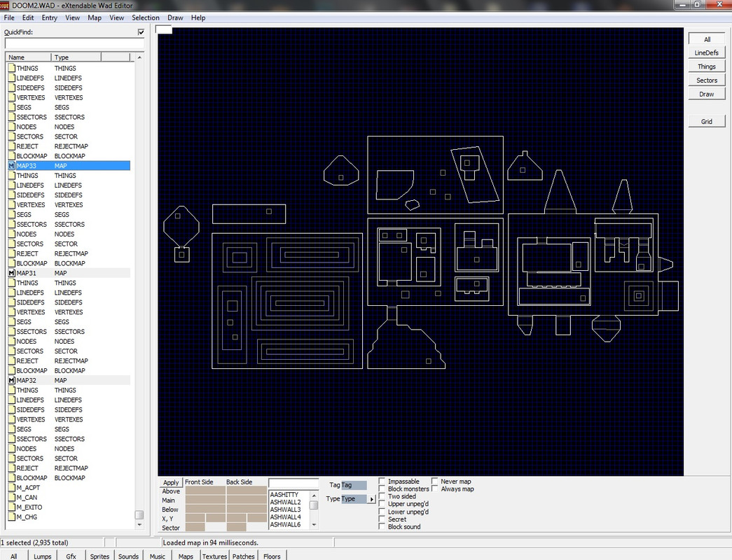Enable the Block monsters flag
The height and width of the screenshot is (560, 732).
click(x=382, y=489)
